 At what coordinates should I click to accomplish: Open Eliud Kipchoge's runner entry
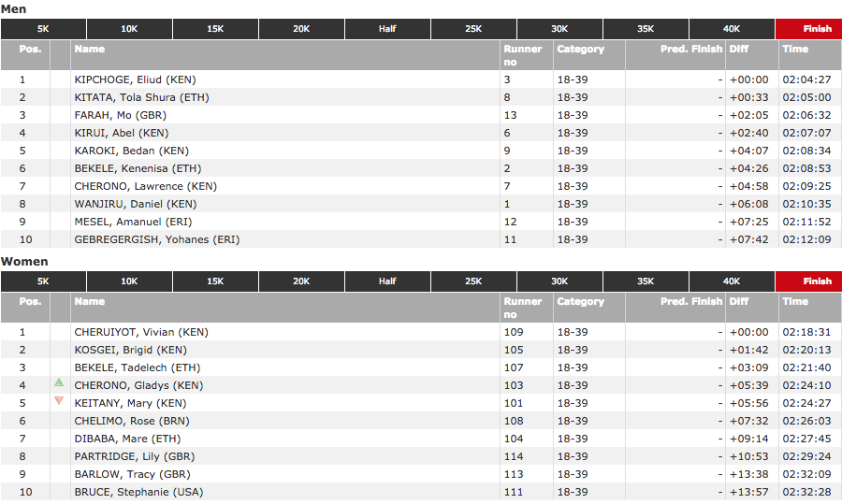click(x=135, y=80)
